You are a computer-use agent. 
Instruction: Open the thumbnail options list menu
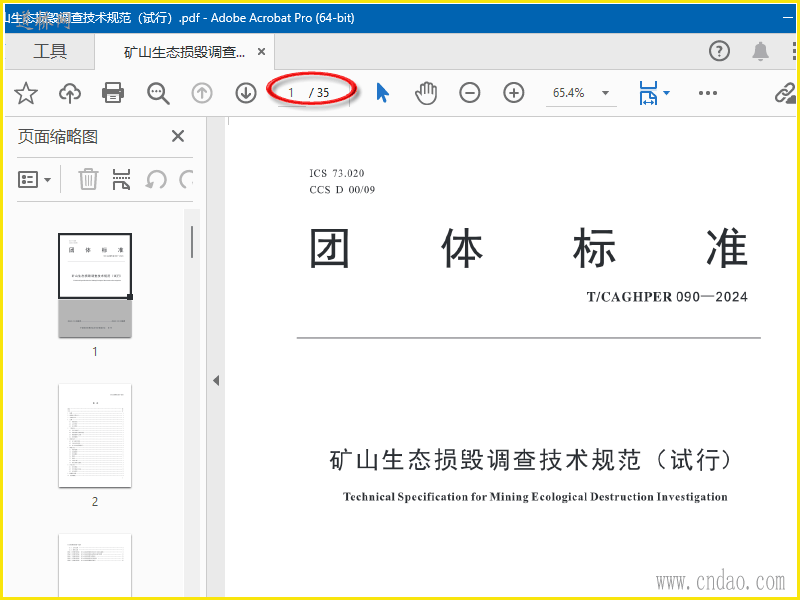pos(34,180)
